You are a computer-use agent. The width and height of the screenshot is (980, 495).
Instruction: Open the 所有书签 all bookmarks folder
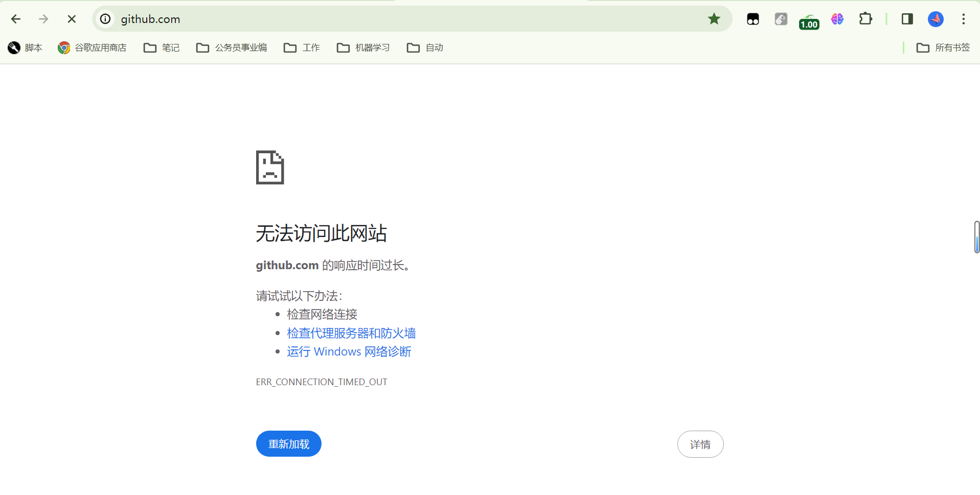[943, 48]
